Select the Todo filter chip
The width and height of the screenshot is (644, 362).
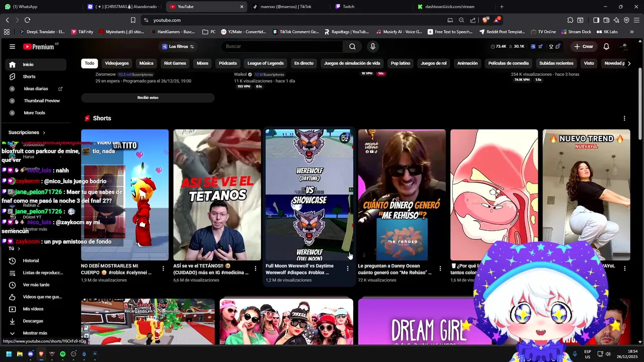pos(89,63)
